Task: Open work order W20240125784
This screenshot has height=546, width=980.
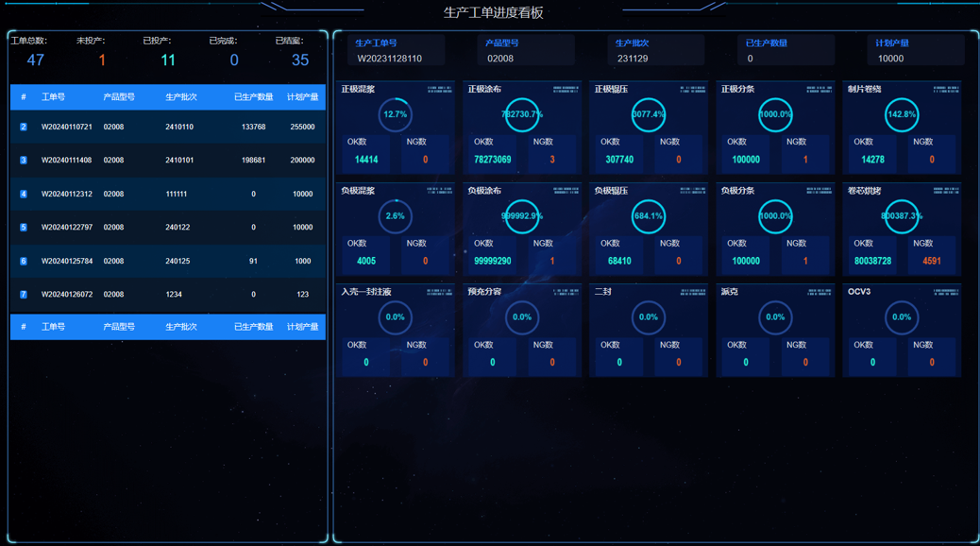Action: click(x=66, y=261)
